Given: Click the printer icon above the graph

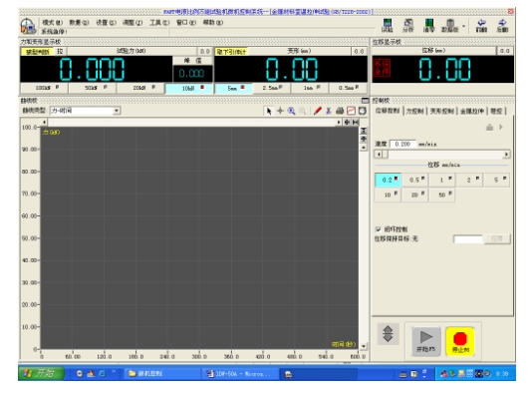Looking at the screenshot, I should [340, 111].
